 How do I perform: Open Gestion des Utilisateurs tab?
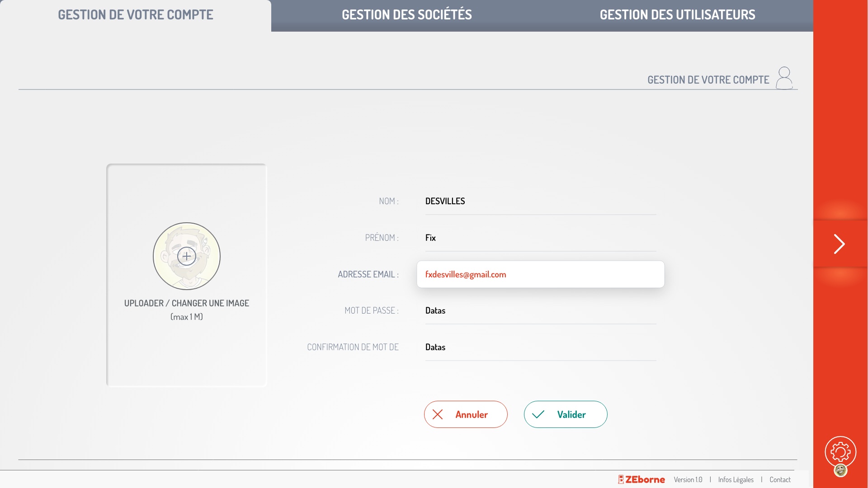pyautogui.click(x=677, y=15)
